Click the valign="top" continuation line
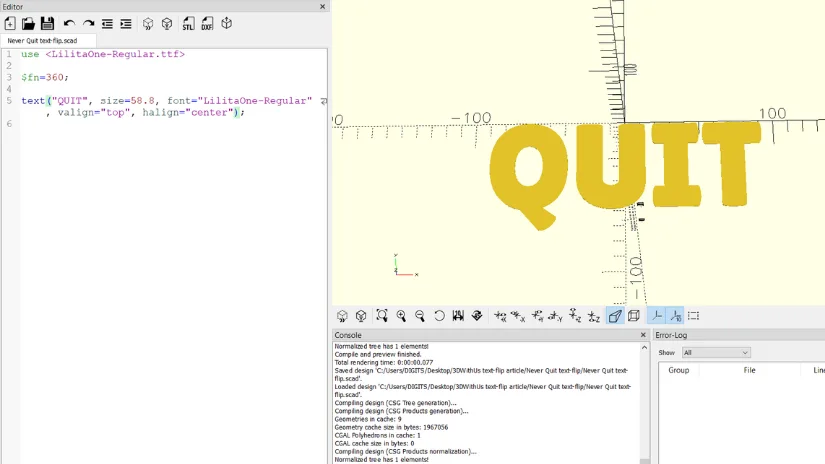 (x=145, y=112)
